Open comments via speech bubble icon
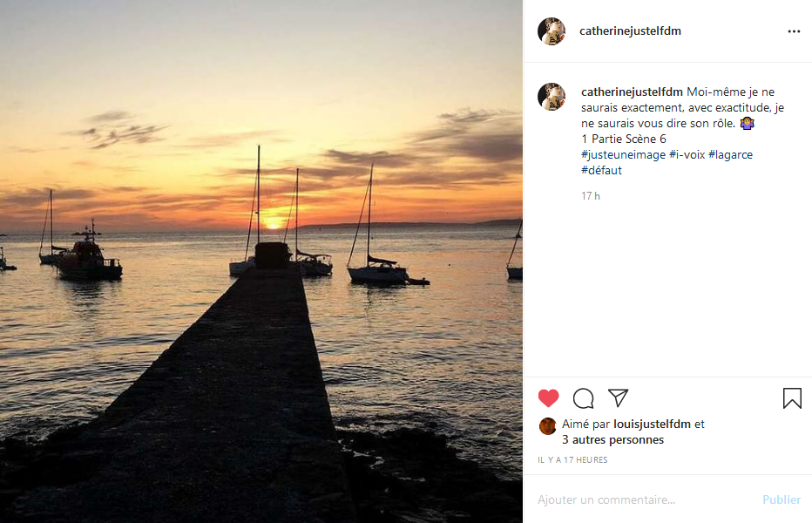This screenshot has height=523, width=812. coord(583,398)
